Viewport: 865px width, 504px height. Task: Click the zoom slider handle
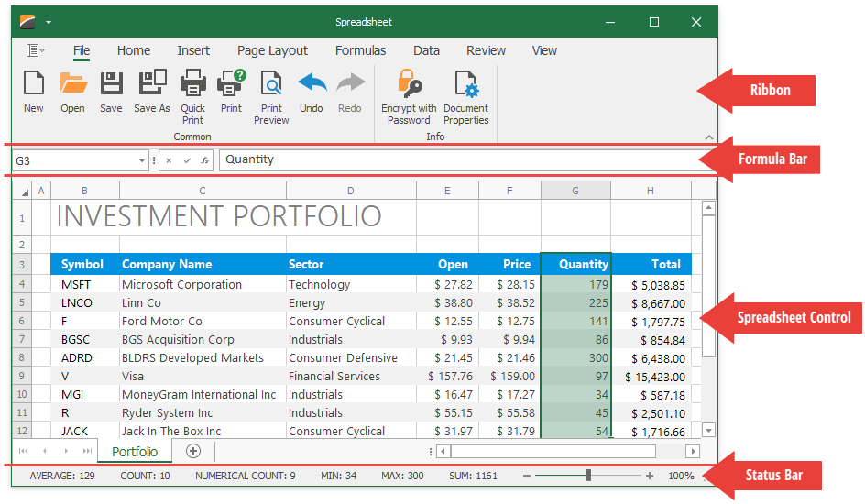pyautogui.click(x=588, y=476)
